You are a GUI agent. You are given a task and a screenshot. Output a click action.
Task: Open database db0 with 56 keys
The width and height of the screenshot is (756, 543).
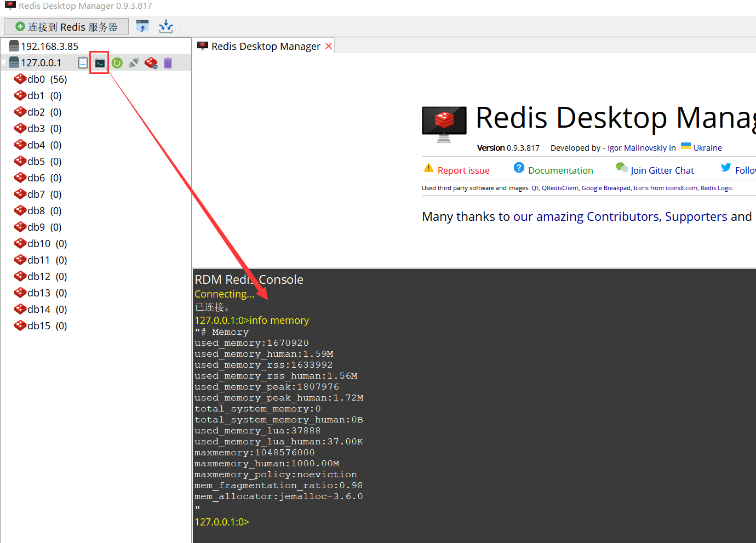(x=47, y=79)
